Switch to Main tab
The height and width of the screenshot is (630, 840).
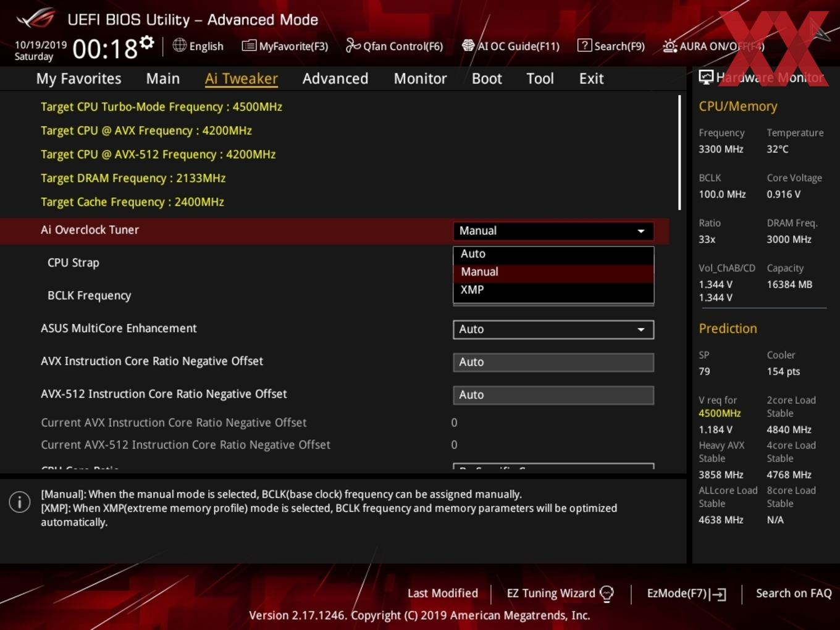click(x=163, y=78)
